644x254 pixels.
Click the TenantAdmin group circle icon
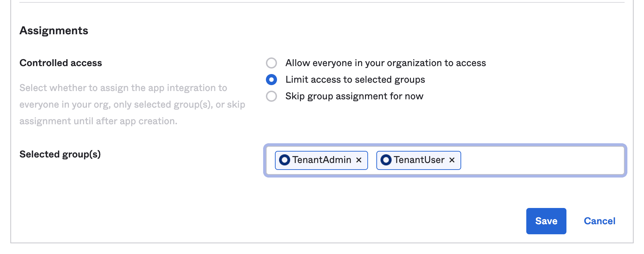[x=285, y=160]
